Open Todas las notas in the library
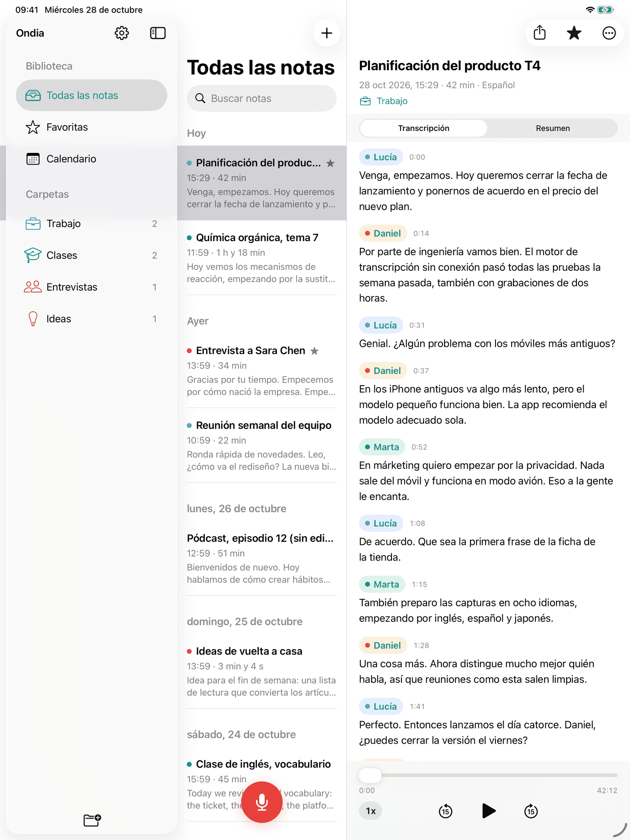This screenshot has height=840, width=630. point(91,95)
